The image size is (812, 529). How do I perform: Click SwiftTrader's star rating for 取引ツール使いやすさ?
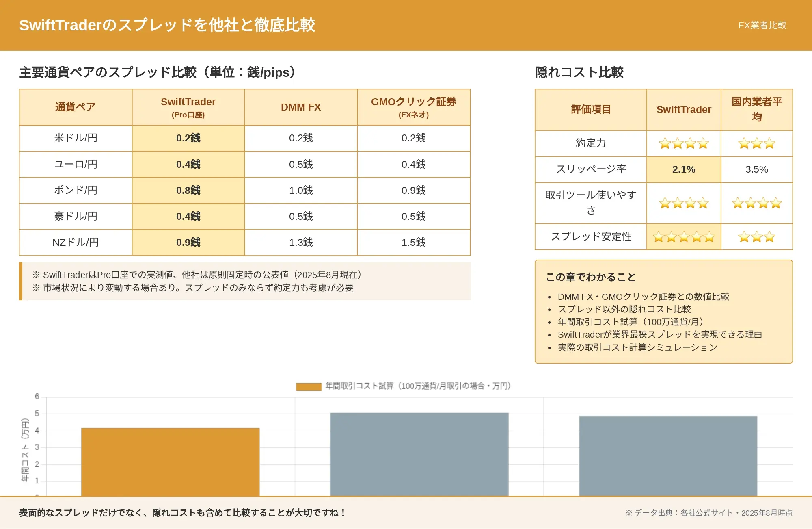[x=684, y=203]
